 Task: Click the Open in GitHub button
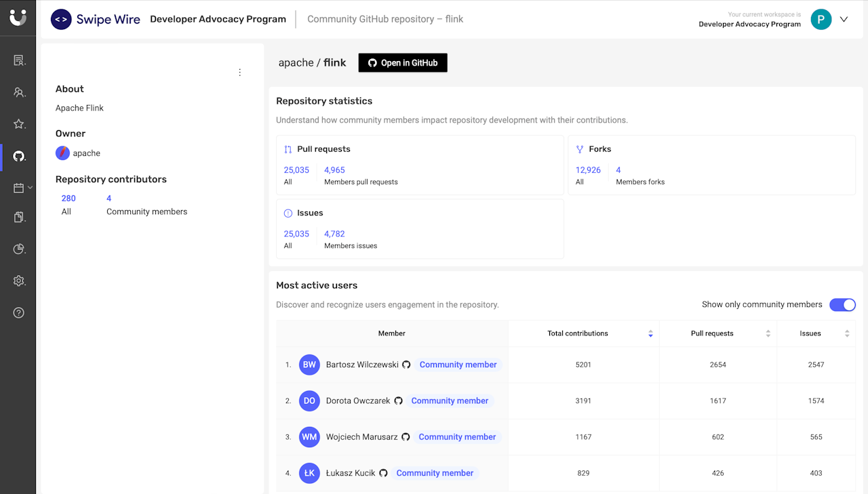coord(403,63)
